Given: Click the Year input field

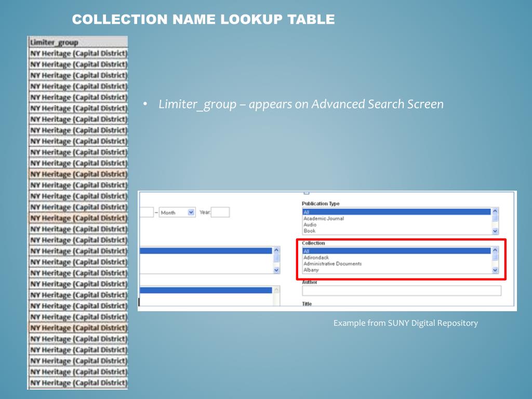Looking at the screenshot, I should [220, 212].
